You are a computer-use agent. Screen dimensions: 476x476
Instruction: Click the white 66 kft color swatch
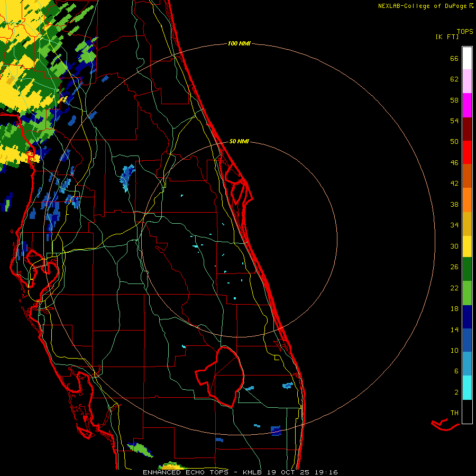tap(467, 58)
